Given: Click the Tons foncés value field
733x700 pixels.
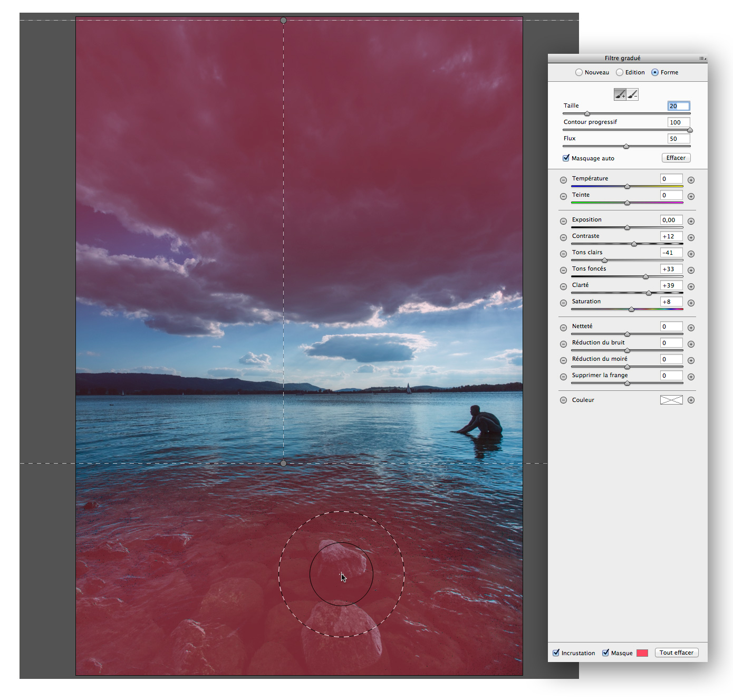Looking at the screenshot, I should [671, 269].
